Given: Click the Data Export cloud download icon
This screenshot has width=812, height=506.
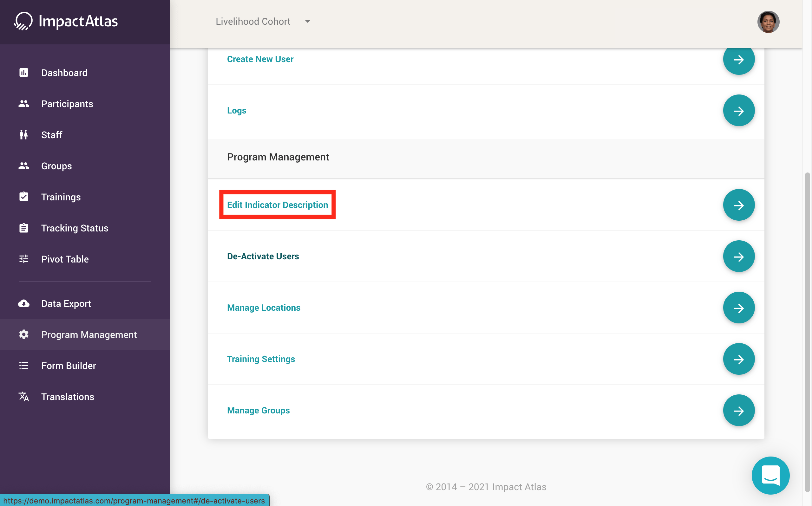Looking at the screenshot, I should pos(24,303).
